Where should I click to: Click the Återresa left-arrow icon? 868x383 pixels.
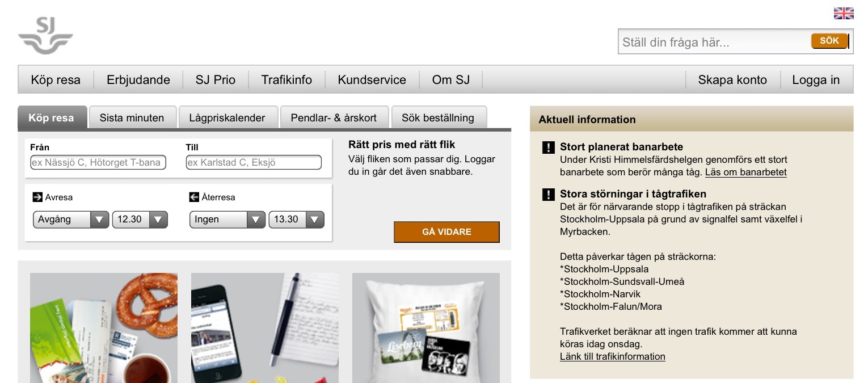194,197
